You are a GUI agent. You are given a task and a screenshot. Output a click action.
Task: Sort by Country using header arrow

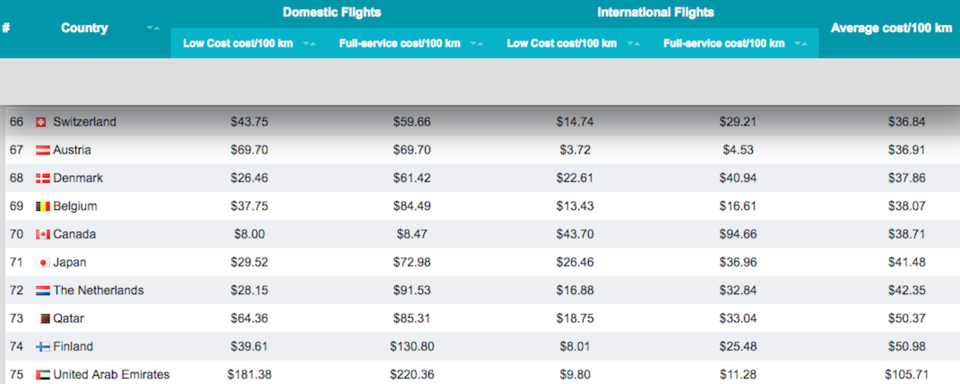[x=154, y=28]
